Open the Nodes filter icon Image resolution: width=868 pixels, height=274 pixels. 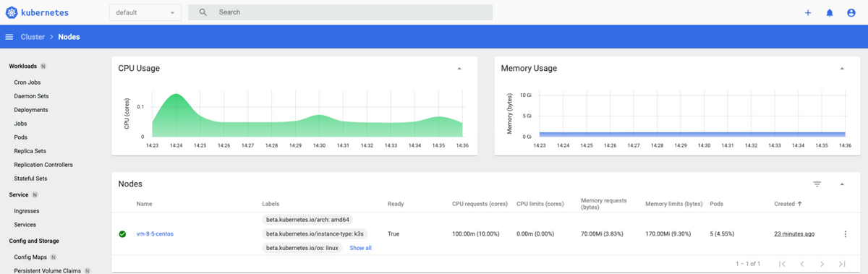coord(817,184)
